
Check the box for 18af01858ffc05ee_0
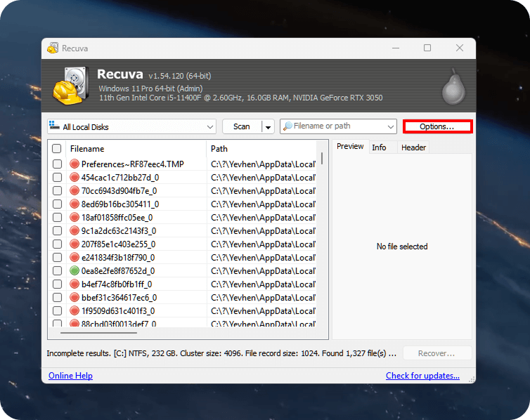58,218
